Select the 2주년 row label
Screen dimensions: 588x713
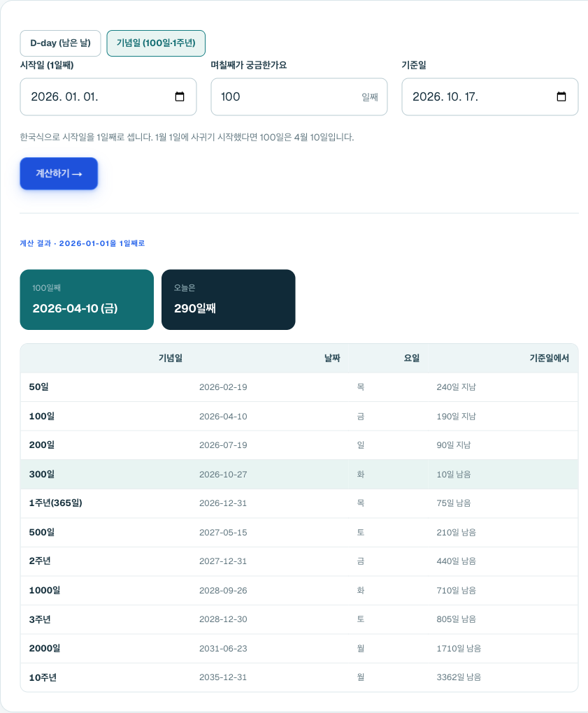pyautogui.click(x=40, y=561)
